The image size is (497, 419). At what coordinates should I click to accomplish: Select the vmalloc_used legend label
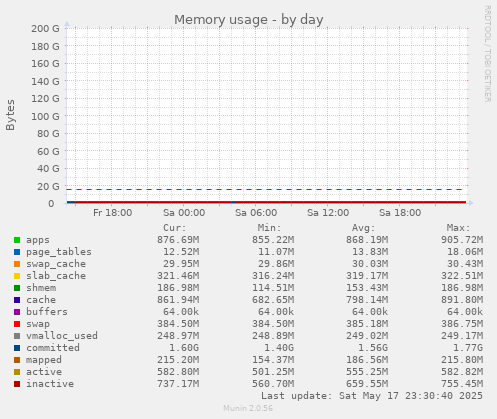[62, 336]
